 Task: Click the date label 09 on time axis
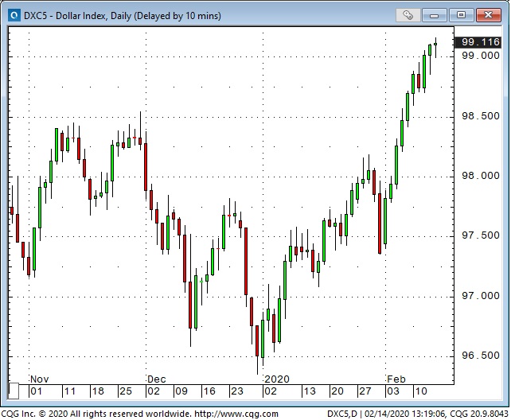[181, 391]
